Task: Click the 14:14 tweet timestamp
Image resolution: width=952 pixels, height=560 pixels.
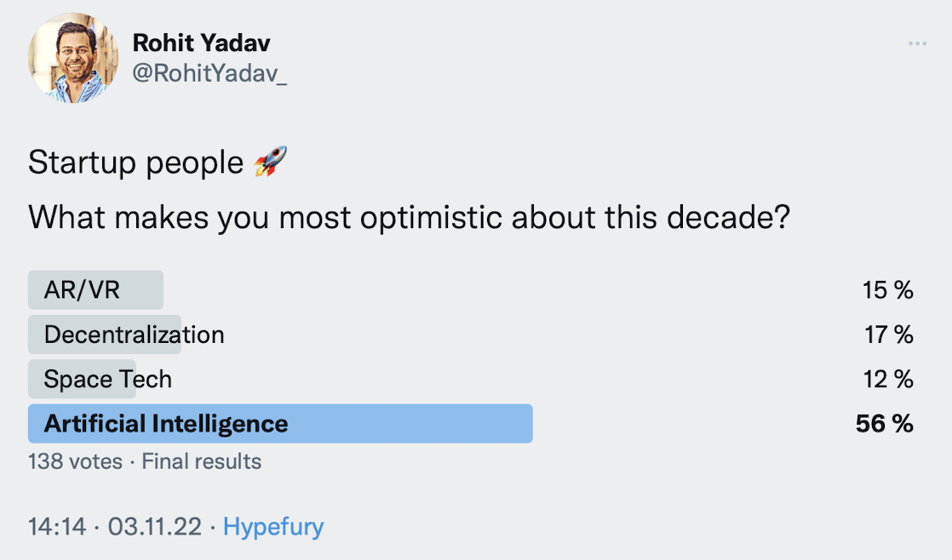Action: 57,527
